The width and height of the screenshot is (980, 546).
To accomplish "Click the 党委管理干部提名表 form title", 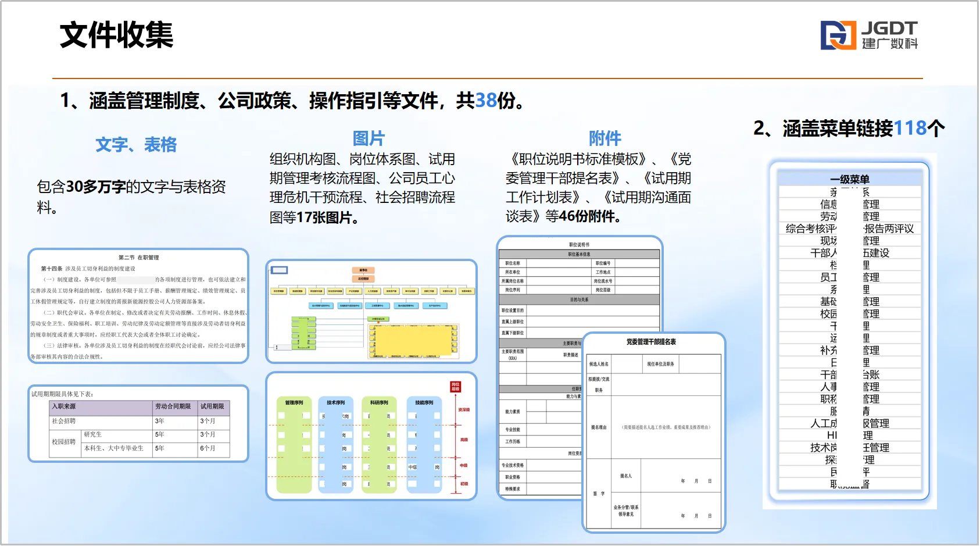I will 651,342.
